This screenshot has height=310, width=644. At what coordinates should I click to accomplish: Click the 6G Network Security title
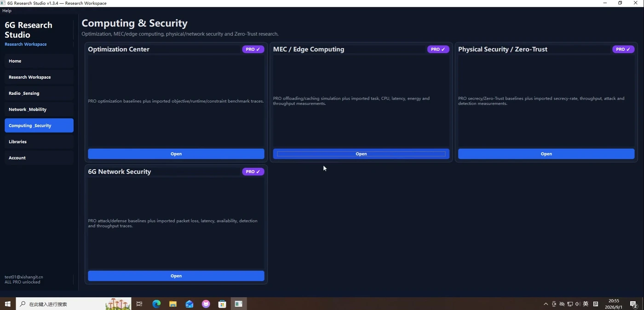(120, 171)
